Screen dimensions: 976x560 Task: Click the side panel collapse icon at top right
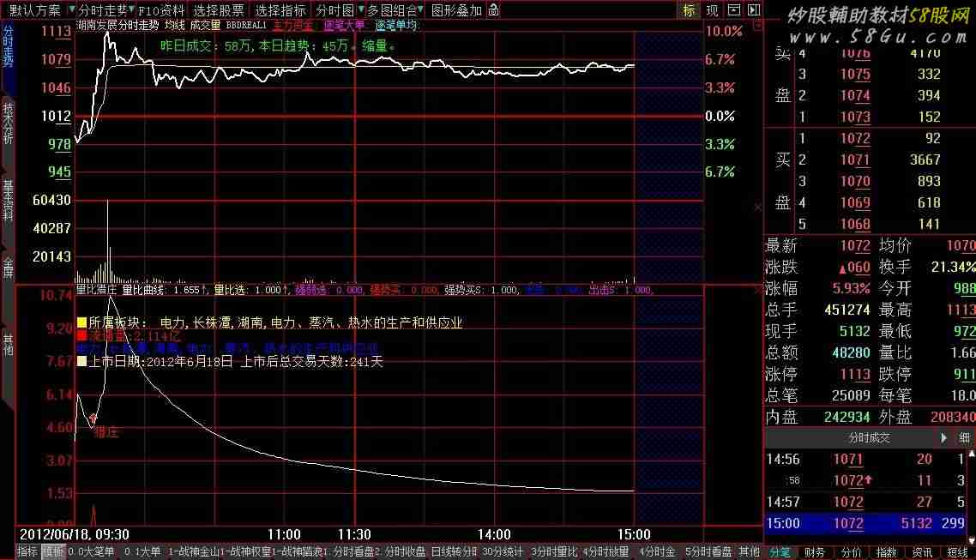(x=754, y=10)
